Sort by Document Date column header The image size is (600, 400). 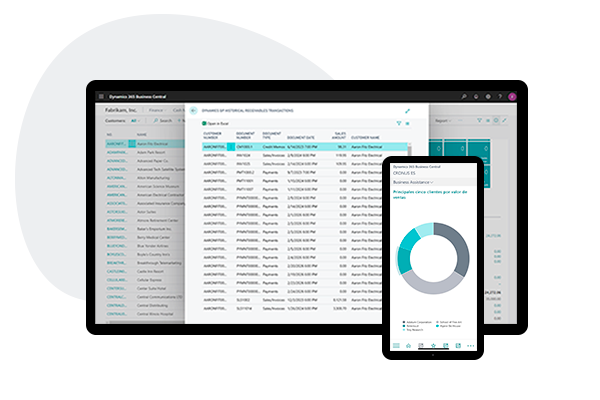click(x=301, y=137)
